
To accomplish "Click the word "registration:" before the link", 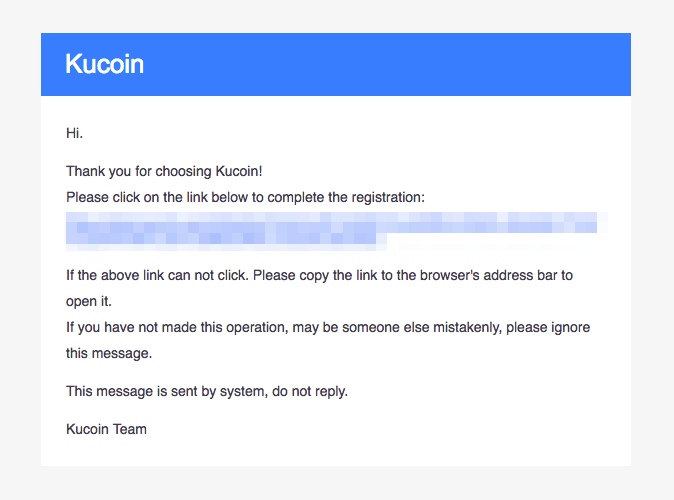I will (388, 197).
